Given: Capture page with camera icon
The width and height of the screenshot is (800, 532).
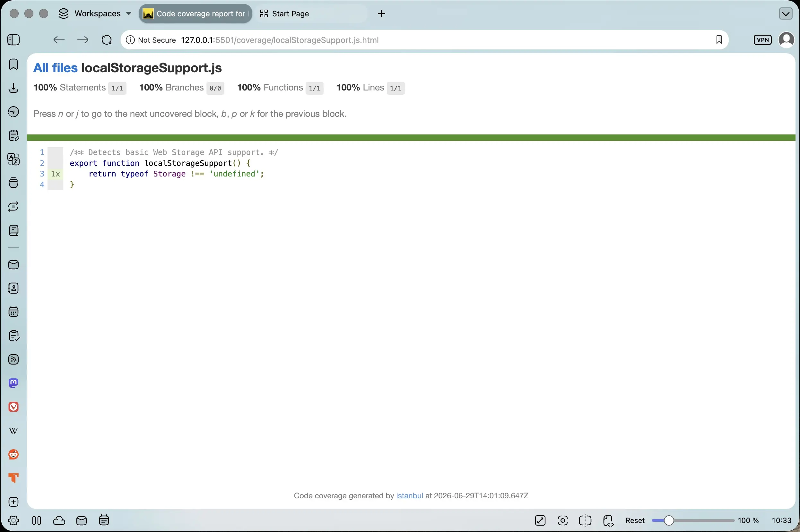Looking at the screenshot, I should [x=562, y=520].
